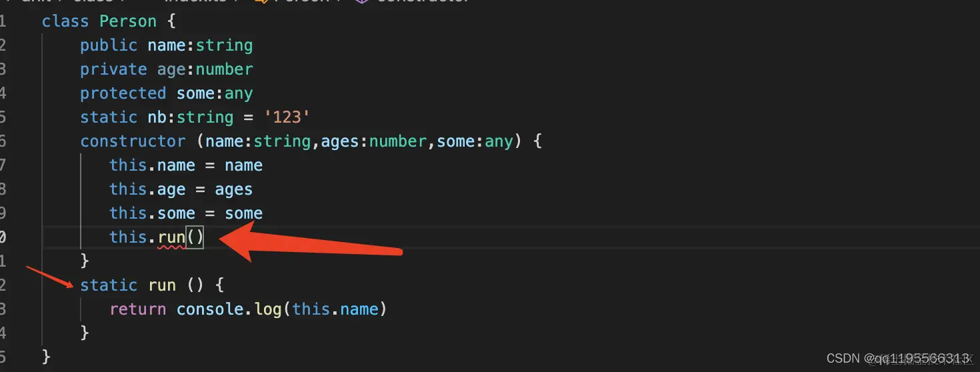Screen dimensions: 980x372
Task: Click the '123' string literal
Action: tap(287, 117)
